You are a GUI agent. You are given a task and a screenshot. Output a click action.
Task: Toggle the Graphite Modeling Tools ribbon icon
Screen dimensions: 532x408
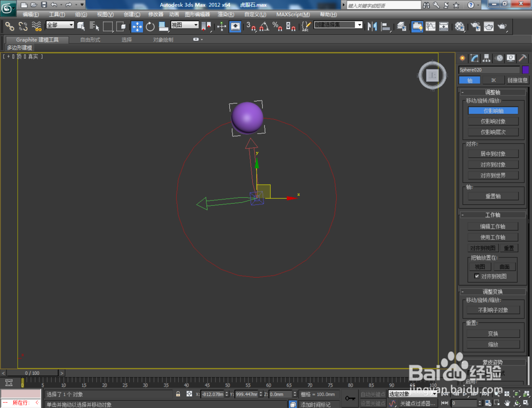pos(417,26)
